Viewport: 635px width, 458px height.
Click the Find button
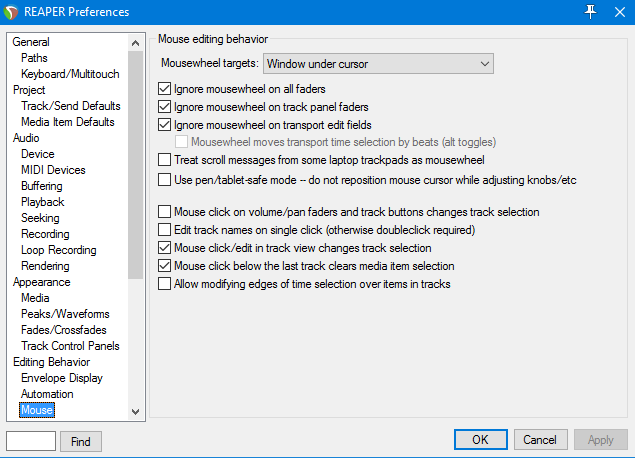(x=81, y=441)
